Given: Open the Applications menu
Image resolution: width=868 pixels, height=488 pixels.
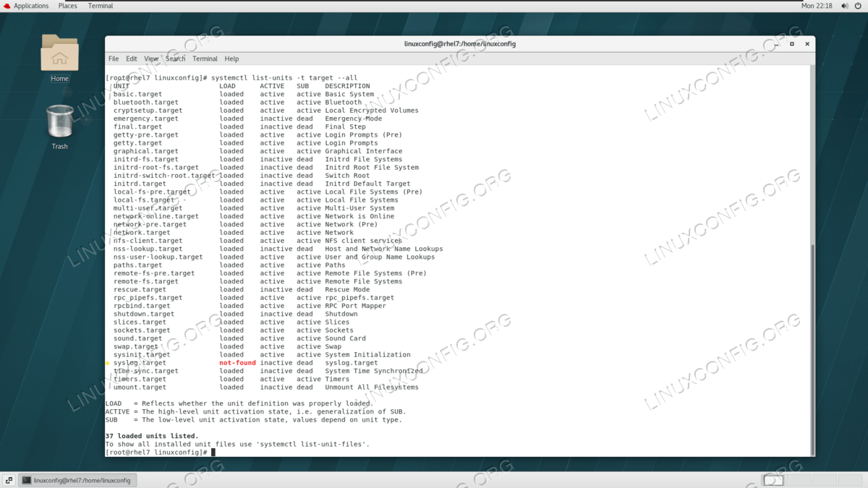Looking at the screenshot, I should [31, 6].
